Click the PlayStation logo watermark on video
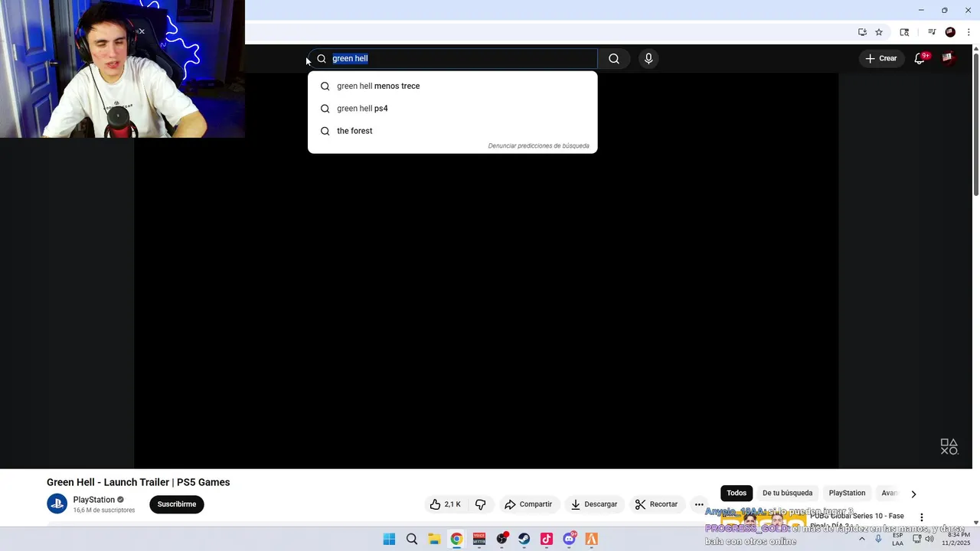The image size is (980, 551). pyautogui.click(x=949, y=447)
